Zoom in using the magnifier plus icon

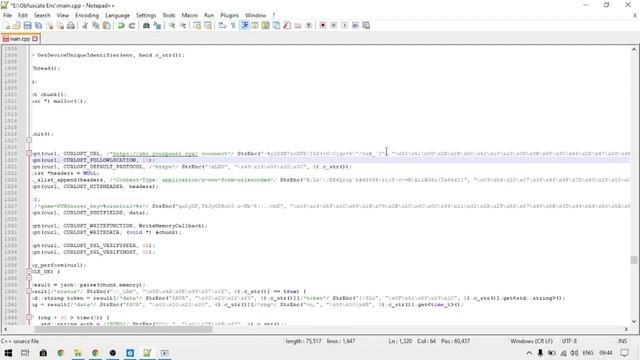172,25
